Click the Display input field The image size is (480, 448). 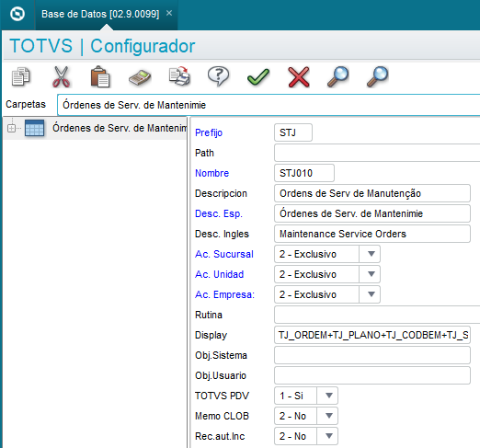pyautogui.click(x=372, y=335)
